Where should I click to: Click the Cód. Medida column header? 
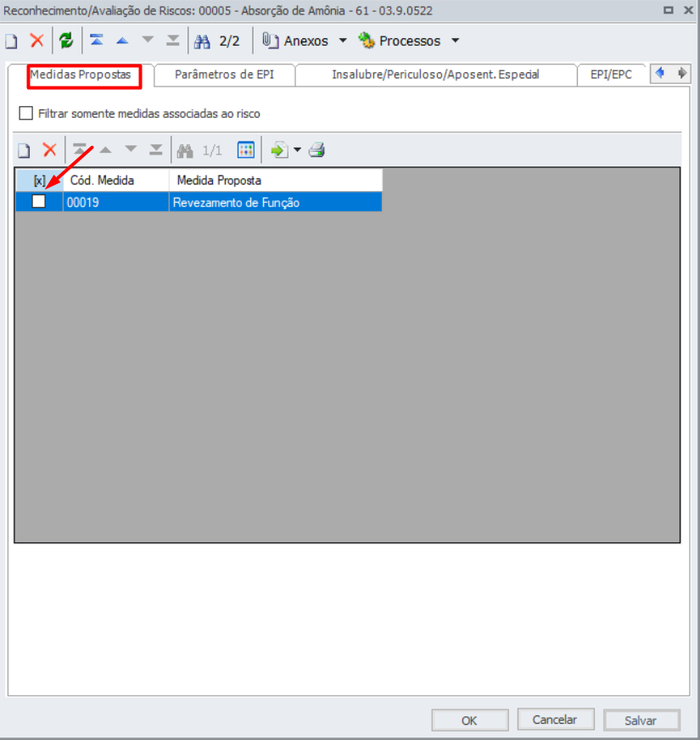(x=116, y=180)
